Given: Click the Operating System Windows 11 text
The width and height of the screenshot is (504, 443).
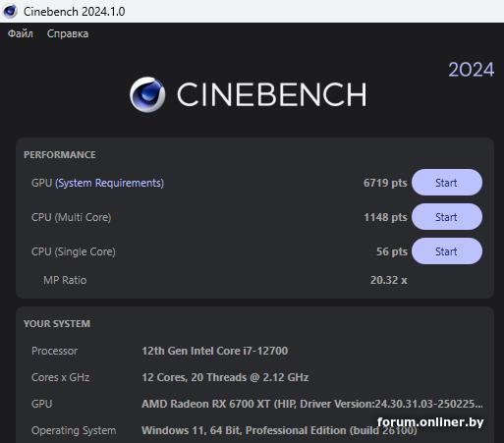Looking at the screenshot, I should coord(279,430).
